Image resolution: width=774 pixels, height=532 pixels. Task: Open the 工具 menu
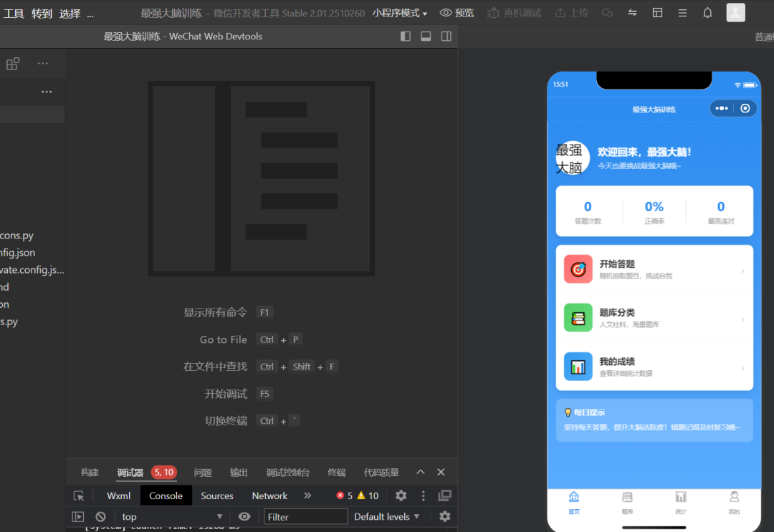click(14, 14)
